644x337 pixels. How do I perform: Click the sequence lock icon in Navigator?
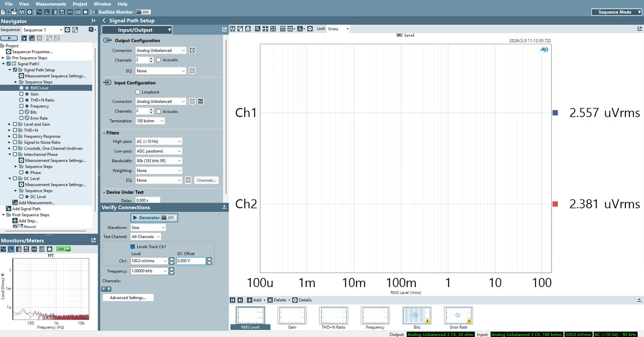pos(75,30)
